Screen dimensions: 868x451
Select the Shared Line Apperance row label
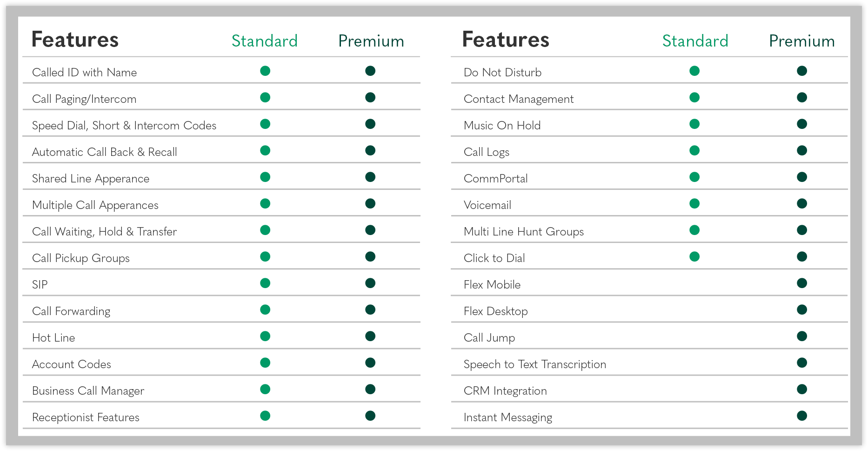(x=91, y=179)
